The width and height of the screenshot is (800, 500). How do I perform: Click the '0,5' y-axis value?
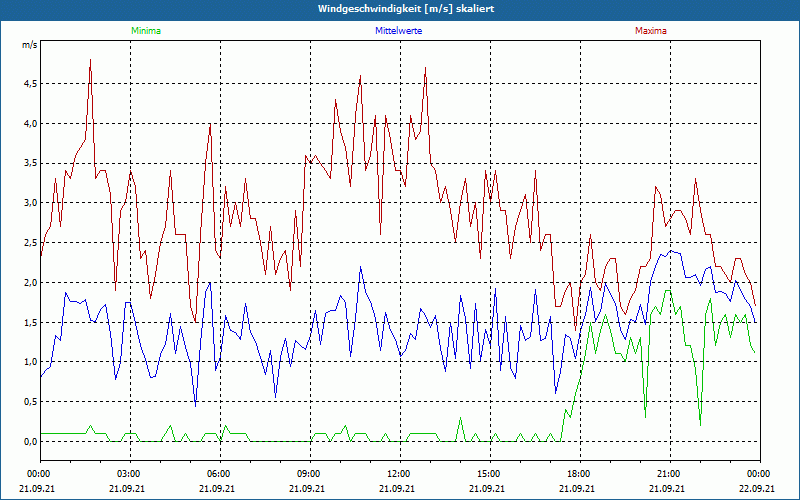coord(31,402)
